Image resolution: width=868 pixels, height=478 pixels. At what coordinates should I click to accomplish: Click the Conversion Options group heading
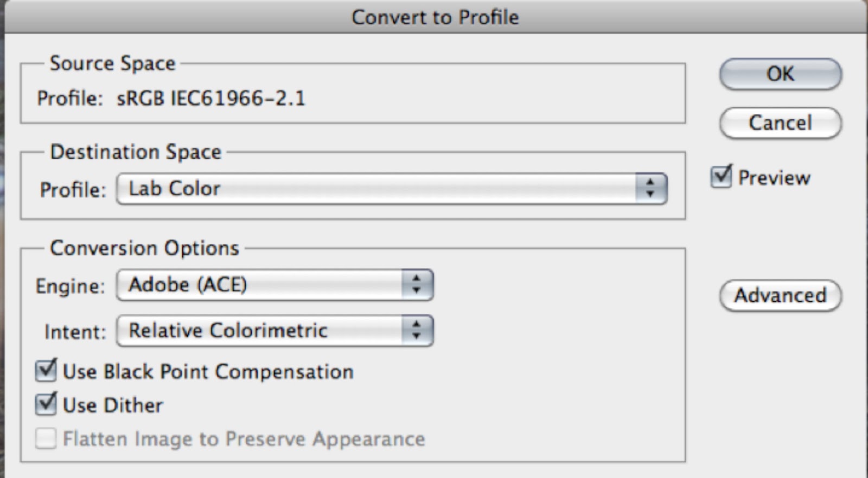tap(144, 248)
